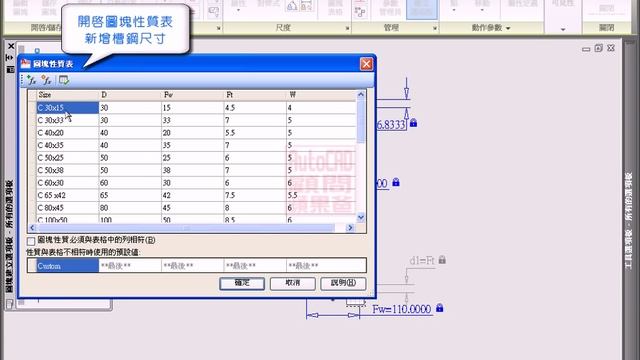Screen dimensions: 640x360
Task: Click the lock icon next to d1=Ft
Action: pyautogui.click(x=442, y=260)
